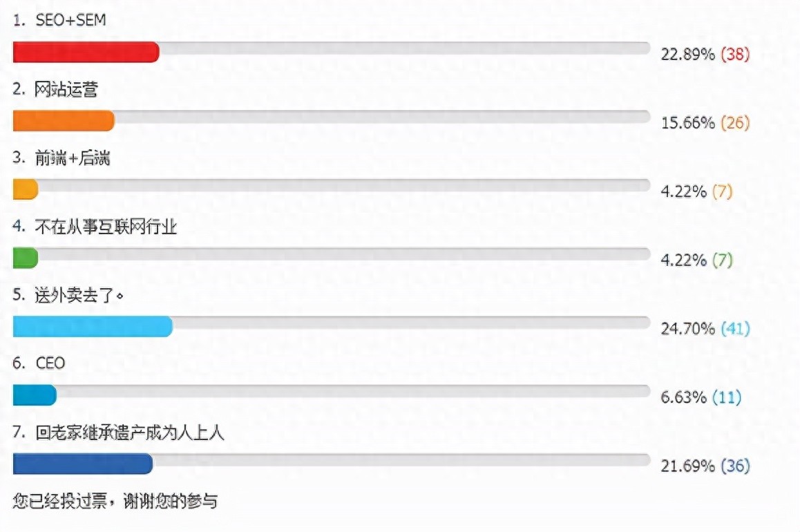Select the 网站运营 option label
This screenshot has width=800, height=532.
pyautogui.click(x=66, y=90)
